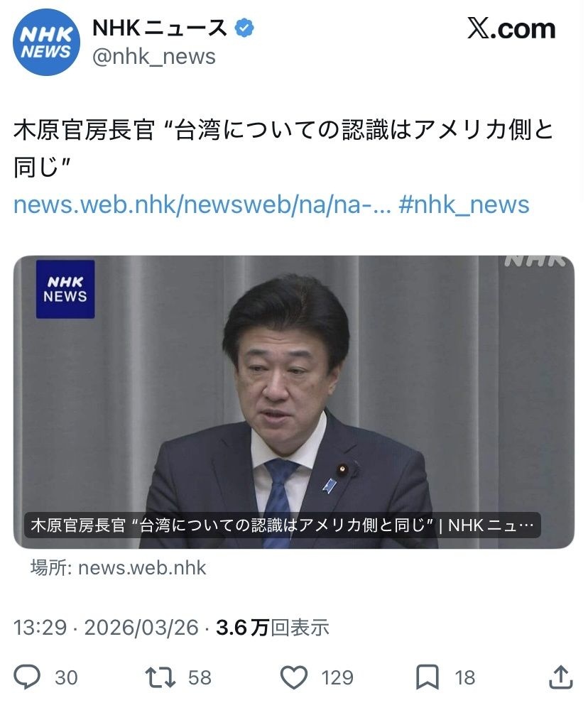Viewport: 588px width, 715px height.
Task: Repost the tweet using retweet icon
Action: pyautogui.click(x=160, y=677)
